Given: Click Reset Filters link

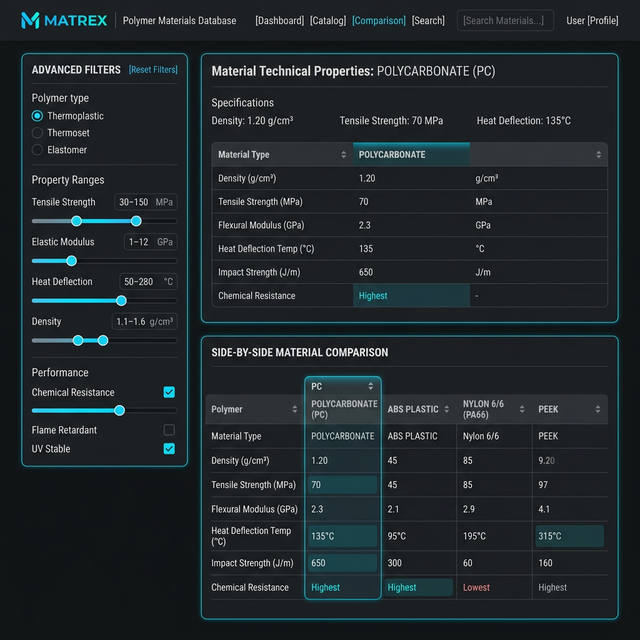Looking at the screenshot, I should [x=153, y=70].
